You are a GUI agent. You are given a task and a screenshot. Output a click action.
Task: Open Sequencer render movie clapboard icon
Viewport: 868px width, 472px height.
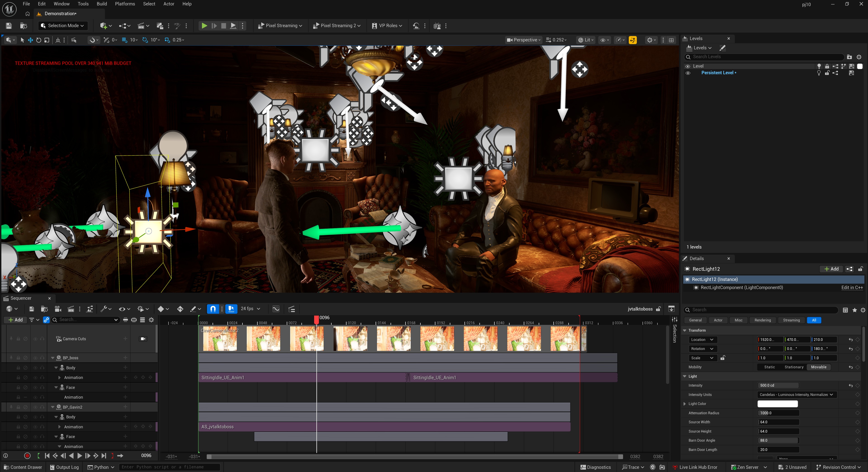[x=71, y=309]
